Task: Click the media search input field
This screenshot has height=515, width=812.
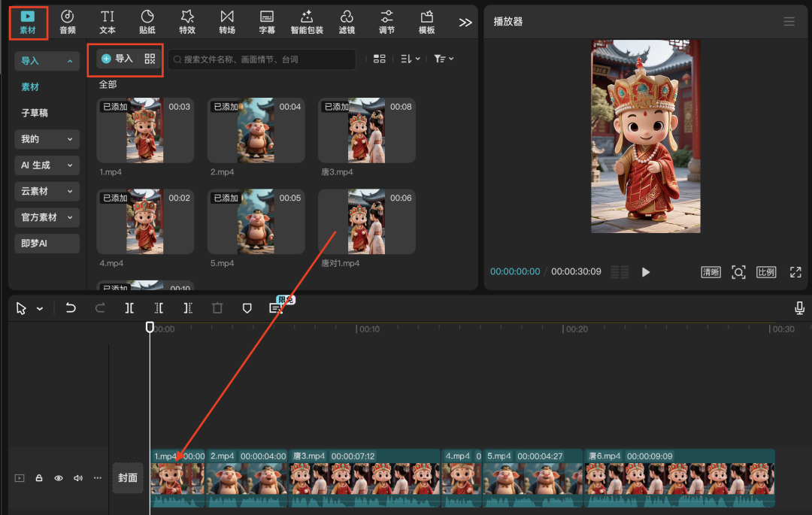Action: point(263,59)
